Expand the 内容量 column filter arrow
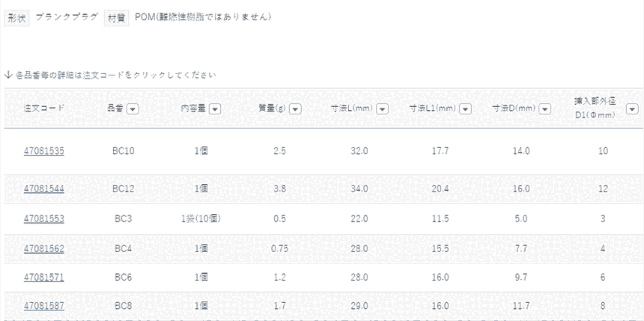 click(215, 108)
